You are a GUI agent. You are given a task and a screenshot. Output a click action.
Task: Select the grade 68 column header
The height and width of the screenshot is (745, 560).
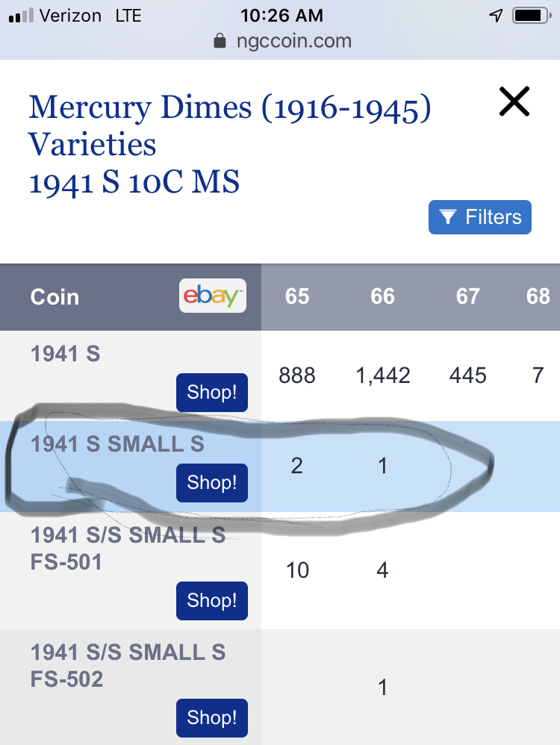[x=538, y=296]
